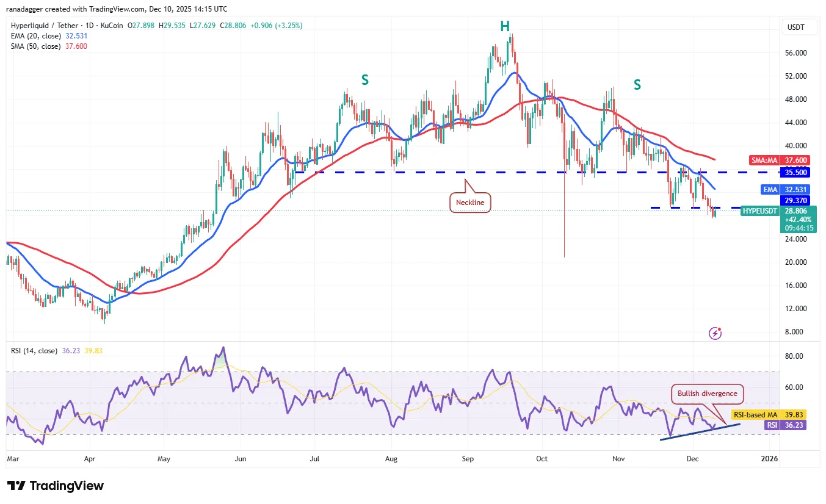The width and height of the screenshot is (826, 504).
Task: Click the purple lightning boost icon on the chart
Action: coord(714,333)
